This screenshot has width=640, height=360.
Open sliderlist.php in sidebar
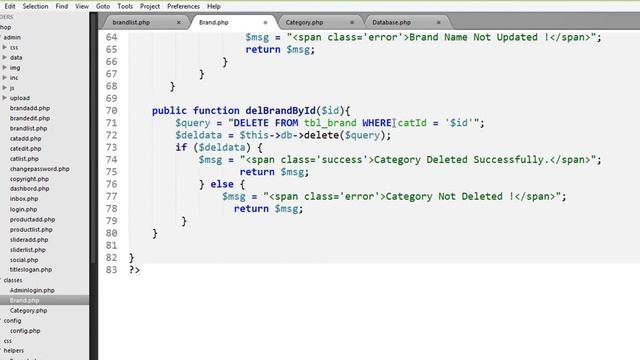point(28,249)
